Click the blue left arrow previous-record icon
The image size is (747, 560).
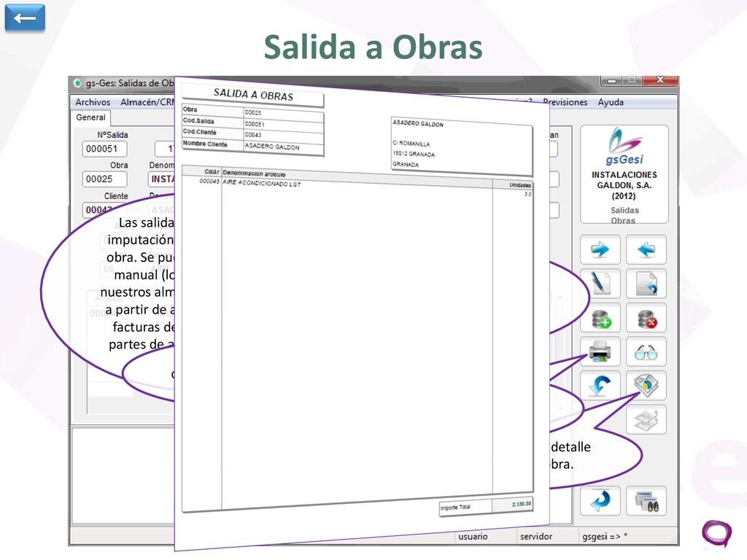pyautogui.click(x=646, y=249)
